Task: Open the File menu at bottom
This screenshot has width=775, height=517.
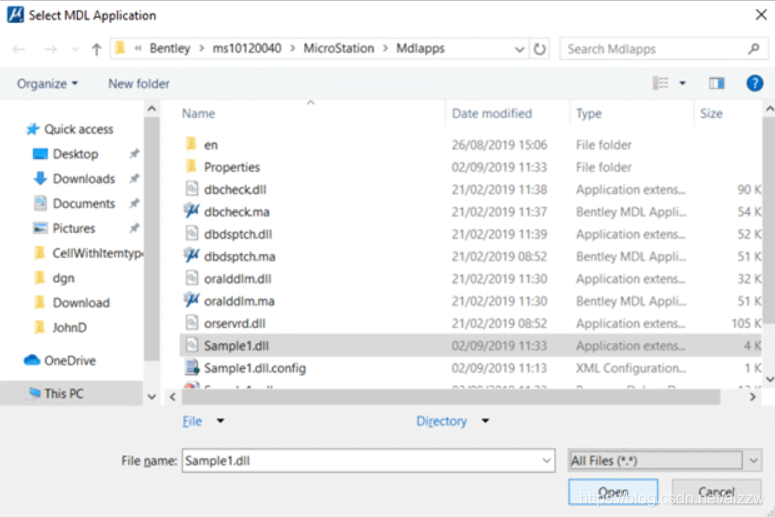Action: click(x=191, y=422)
